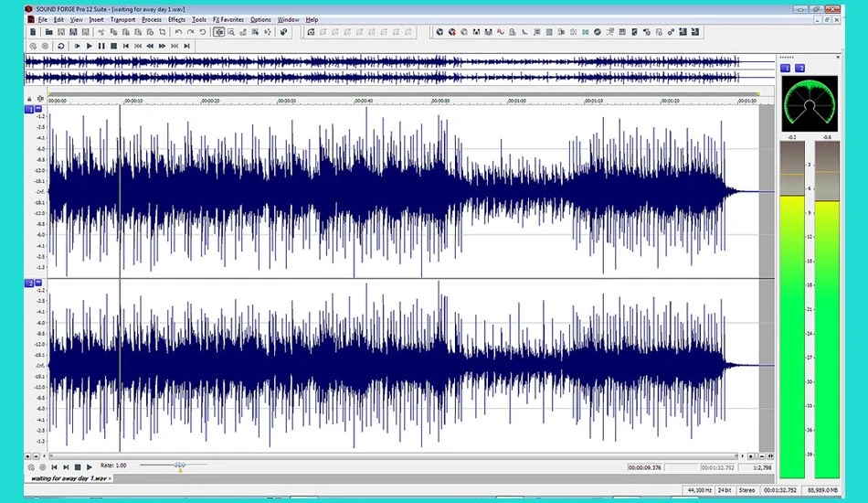
Task: Toggle meter channel 1 button
Action: coord(786,69)
